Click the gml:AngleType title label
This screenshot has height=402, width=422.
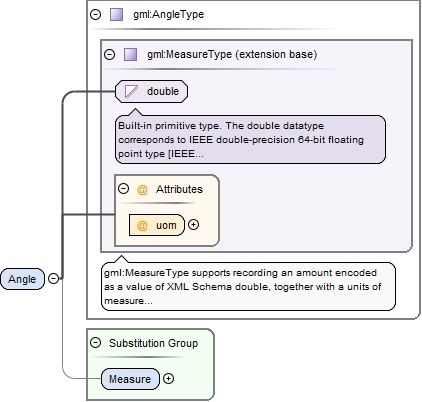(x=168, y=15)
